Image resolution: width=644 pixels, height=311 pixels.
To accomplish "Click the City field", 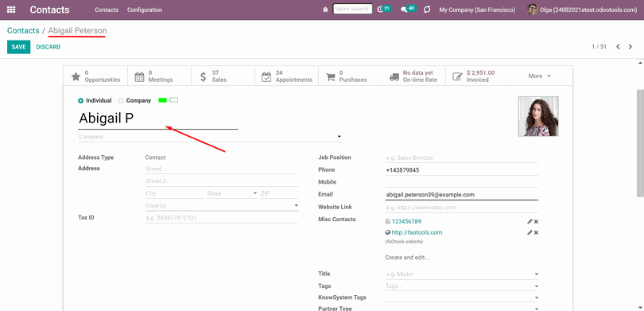I will pyautogui.click(x=174, y=193).
